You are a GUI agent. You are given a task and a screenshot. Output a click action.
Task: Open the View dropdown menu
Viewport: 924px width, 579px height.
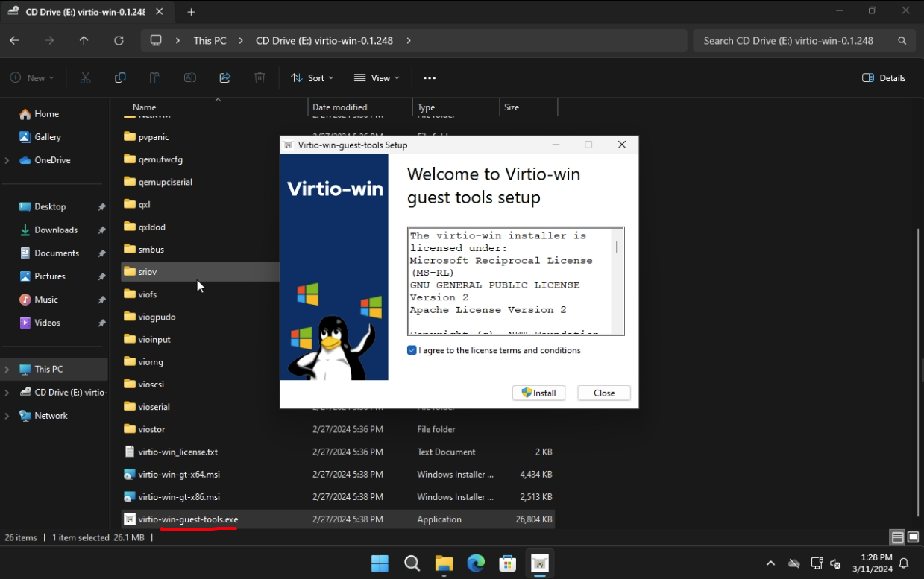tap(377, 78)
